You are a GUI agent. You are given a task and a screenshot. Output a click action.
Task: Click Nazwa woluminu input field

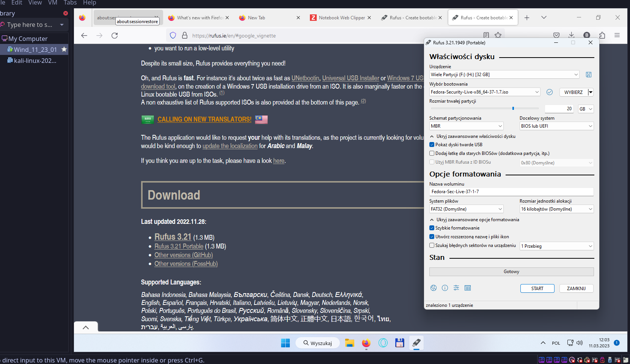point(511,192)
